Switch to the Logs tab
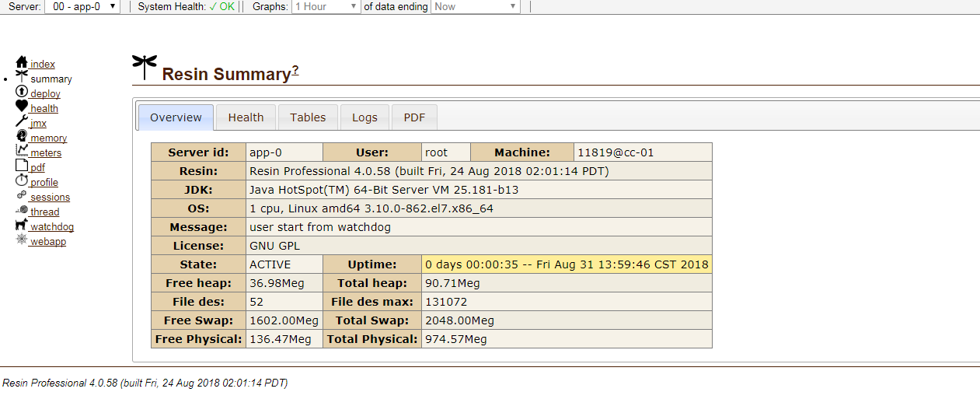980x399 pixels. tap(364, 117)
